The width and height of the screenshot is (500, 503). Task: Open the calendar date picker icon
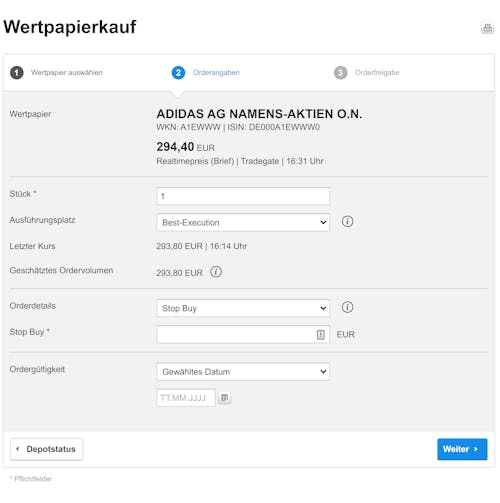[x=224, y=398]
